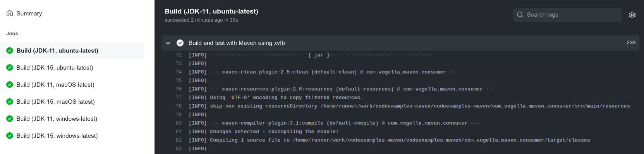Screen dimensions: 644x154
Task: Open log settings gear menu
Action: tap(632, 15)
